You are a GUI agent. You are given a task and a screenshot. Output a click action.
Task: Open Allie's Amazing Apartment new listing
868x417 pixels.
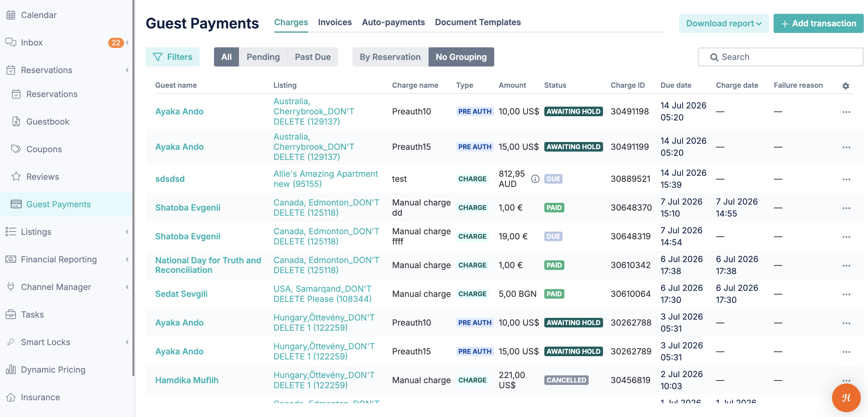(x=325, y=179)
